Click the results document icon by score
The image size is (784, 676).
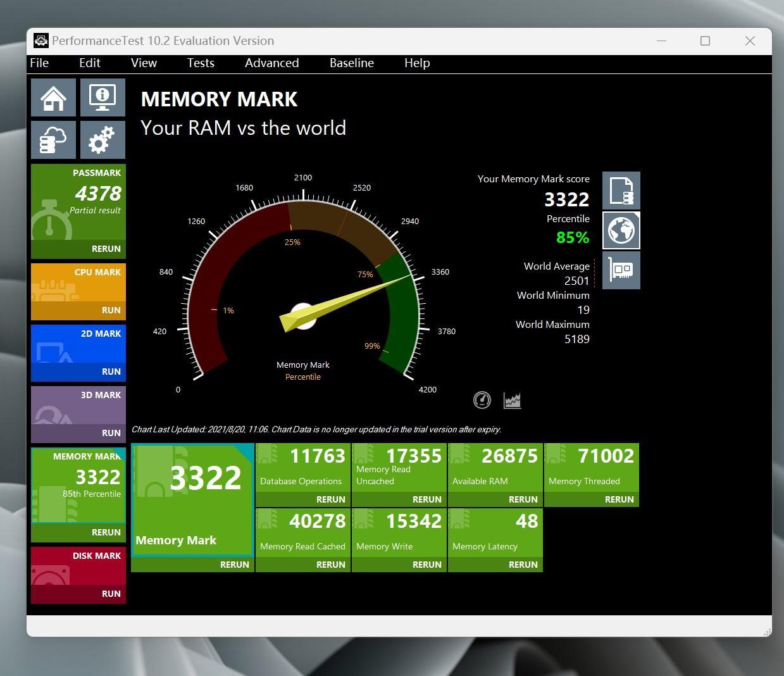[x=621, y=191]
